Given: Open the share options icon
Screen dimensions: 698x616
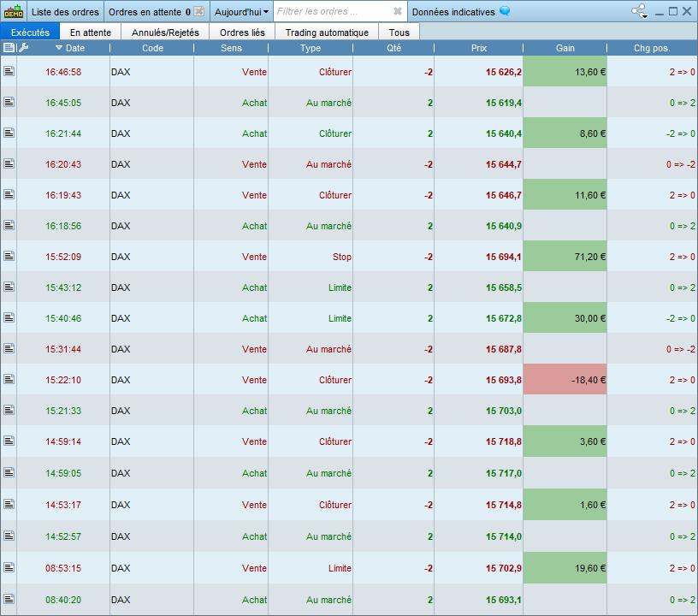Looking at the screenshot, I should click(640, 12).
